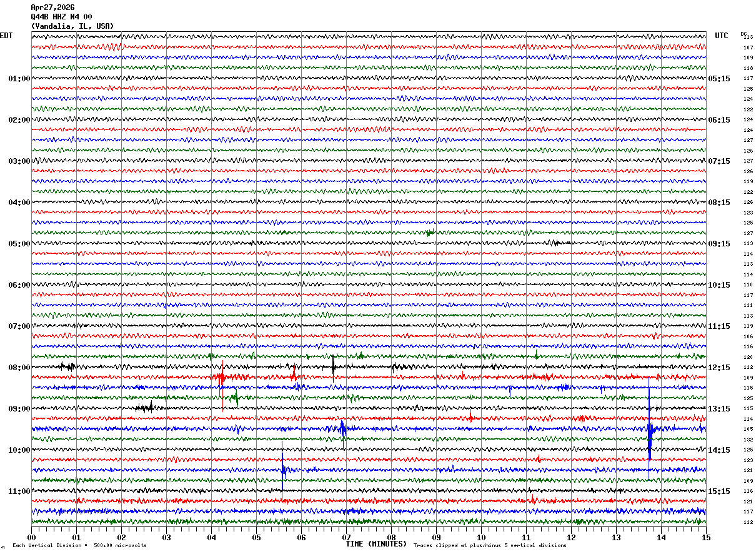
Task: Click the UTC time label '15:15'
Action: 719,491
